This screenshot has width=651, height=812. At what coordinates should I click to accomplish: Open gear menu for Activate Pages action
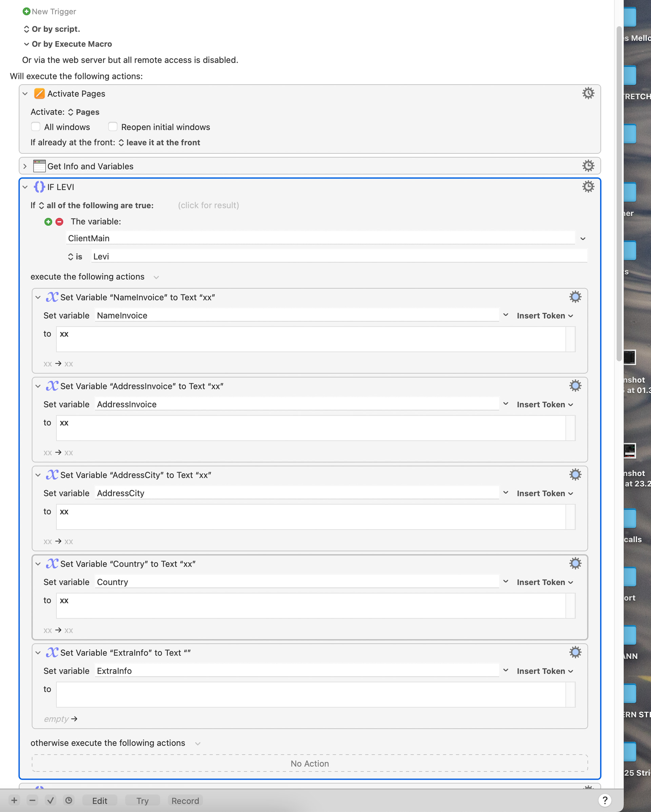pos(588,93)
